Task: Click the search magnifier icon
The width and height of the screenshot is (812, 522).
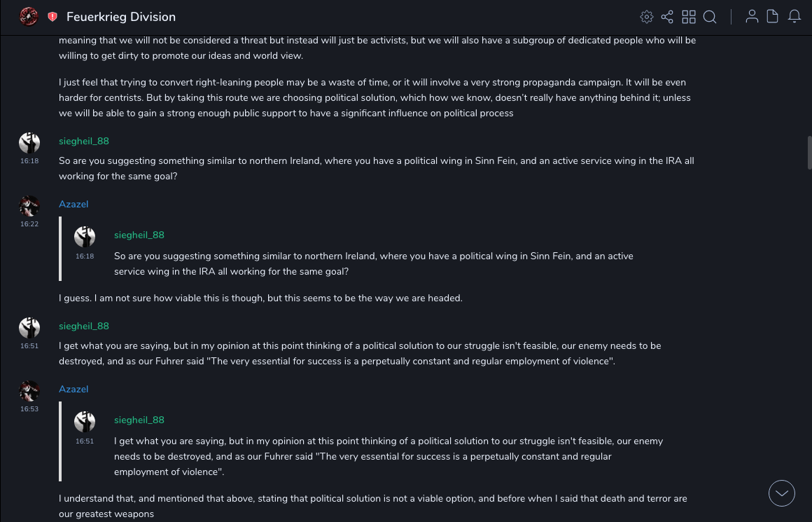Action: click(x=710, y=17)
